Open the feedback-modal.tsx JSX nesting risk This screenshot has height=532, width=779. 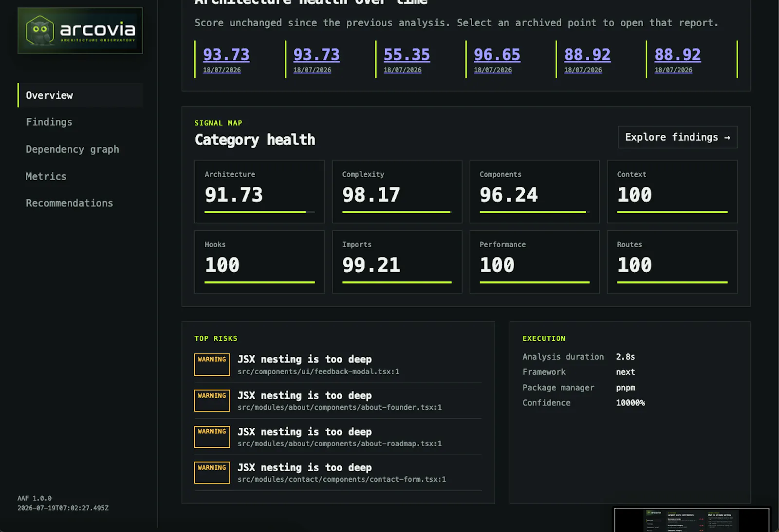click(338, 365)
